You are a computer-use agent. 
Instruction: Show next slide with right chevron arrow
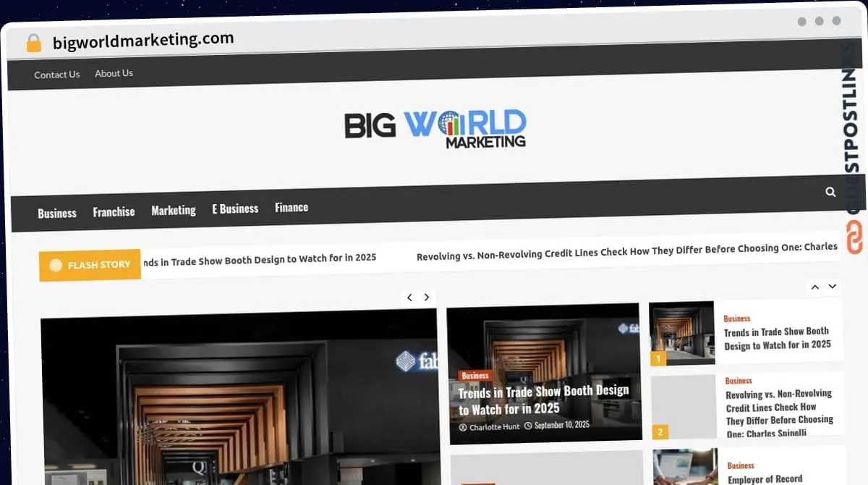pos(427,297)
